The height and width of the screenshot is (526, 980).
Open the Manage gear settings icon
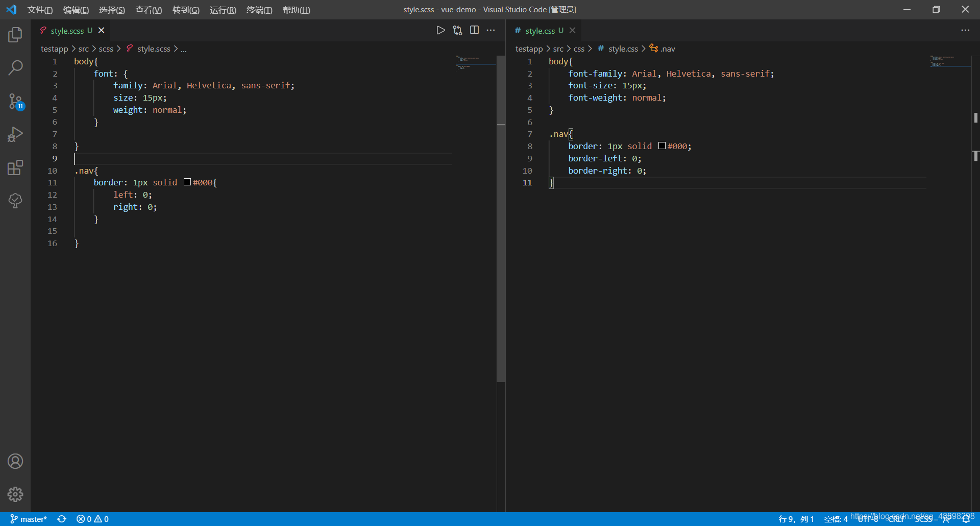click(x=15, y=494)
